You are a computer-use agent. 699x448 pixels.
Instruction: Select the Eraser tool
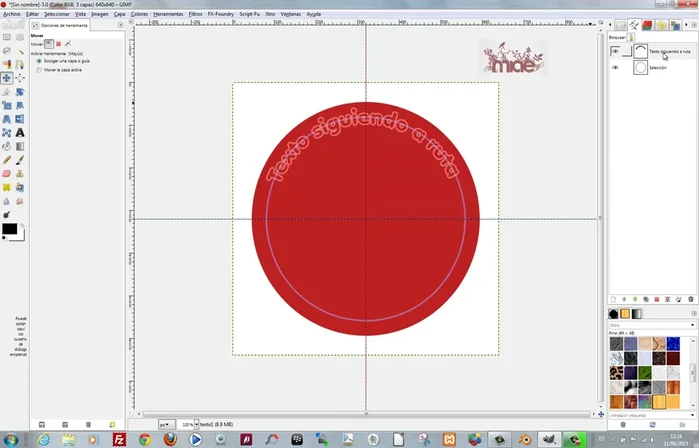pos(7,173)
